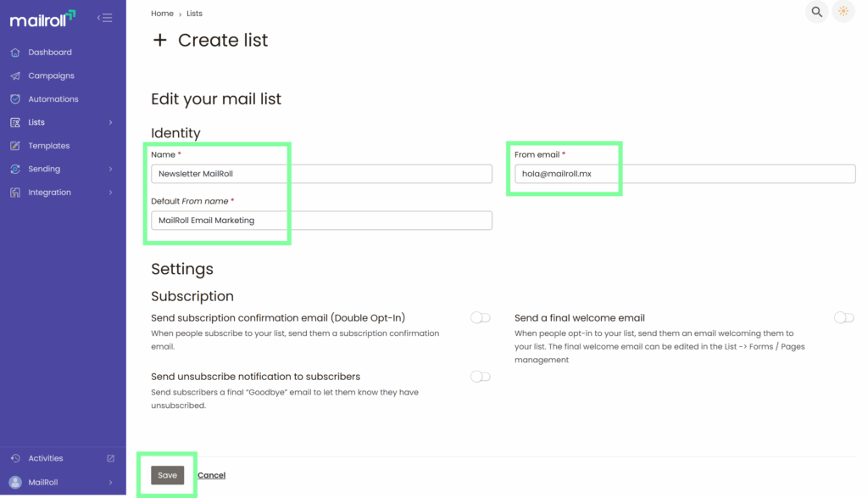Screen dimensions: 868x498
Task: Open Home from the breadcrumb
Action: pos(162,13)
